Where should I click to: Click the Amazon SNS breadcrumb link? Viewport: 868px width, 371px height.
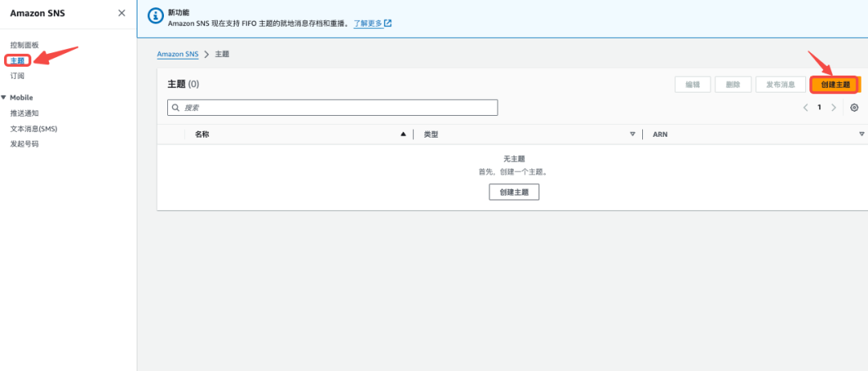click(x=178, y=55)
